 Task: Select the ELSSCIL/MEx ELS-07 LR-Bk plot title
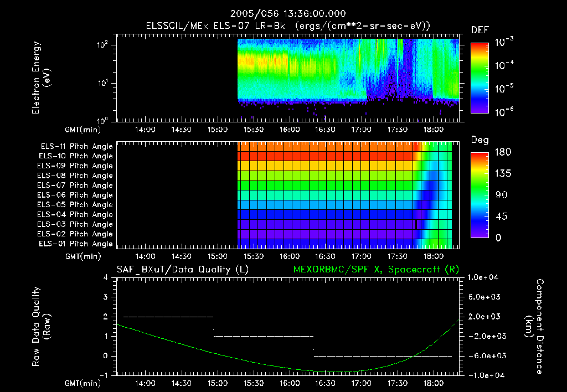288,26
